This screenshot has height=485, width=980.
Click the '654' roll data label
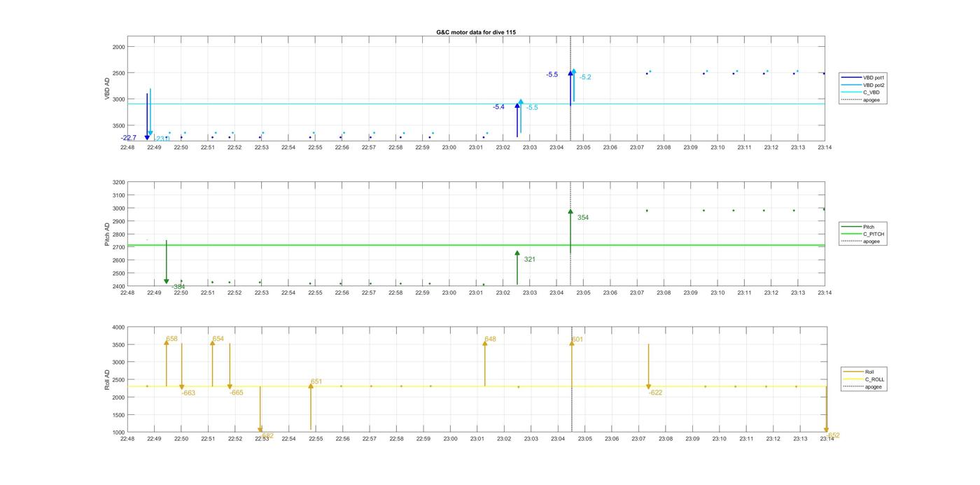click(218, 339)
